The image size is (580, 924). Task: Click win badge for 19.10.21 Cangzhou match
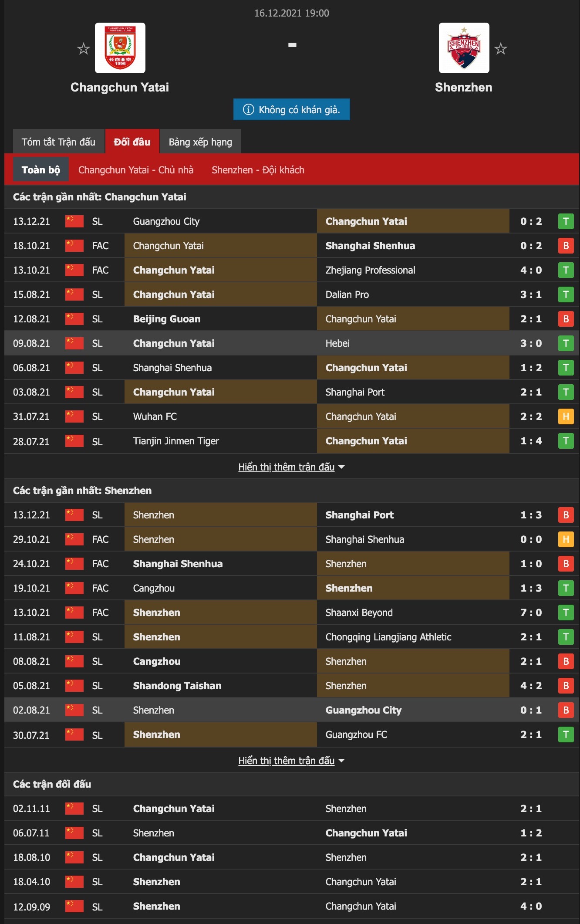pyautogui.click(x=566, y=588)
